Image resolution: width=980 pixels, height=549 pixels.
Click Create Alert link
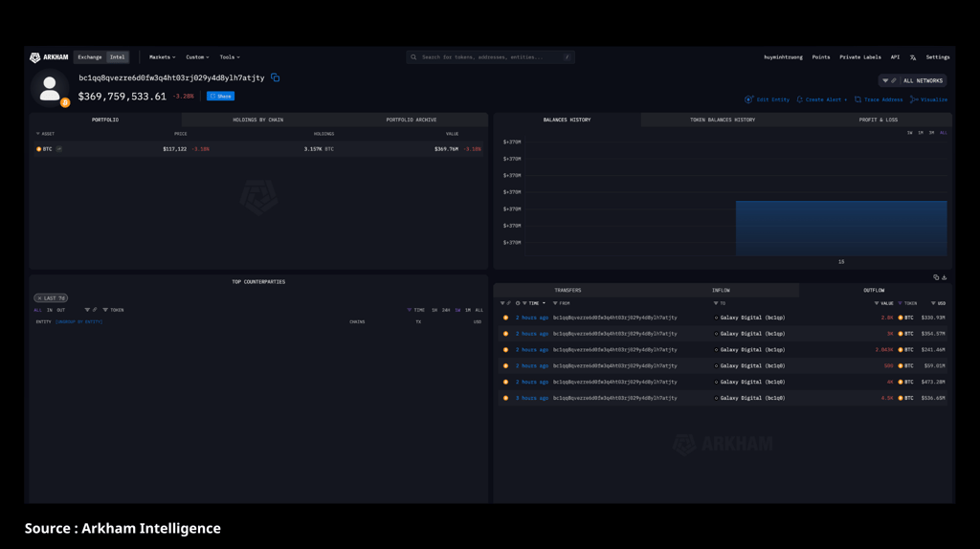pos(821,99)
